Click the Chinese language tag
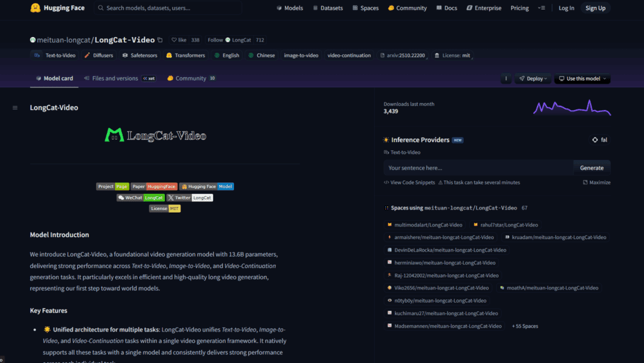Image resolution: width=644 pixels, height=363 pixels. tap(262, 55)
